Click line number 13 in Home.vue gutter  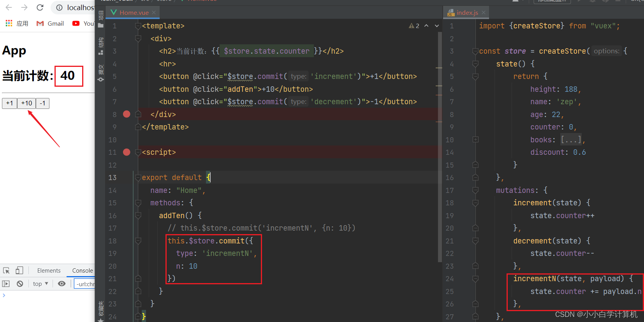click(x=113, y=178)
